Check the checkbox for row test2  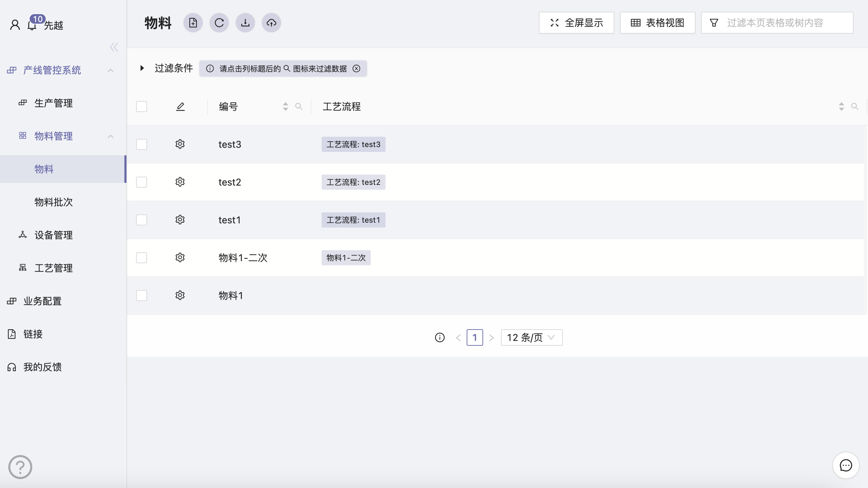pos(142,182)
